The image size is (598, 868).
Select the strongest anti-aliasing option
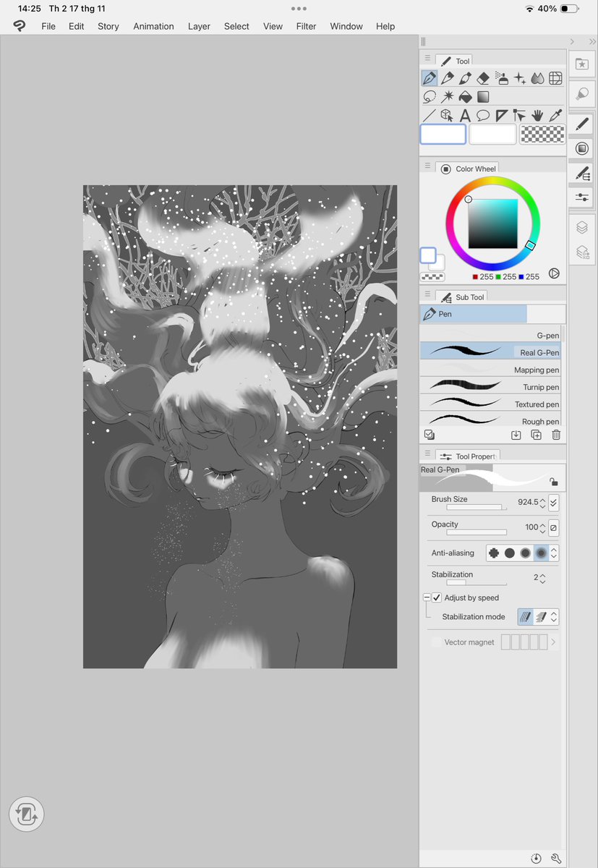point(541,553)
